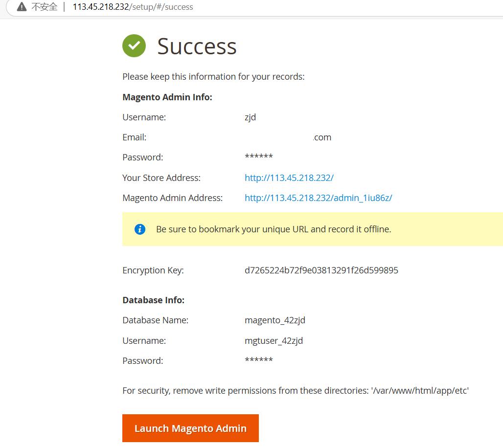Click the blue info icon in yellow notice

pos(140,229)
